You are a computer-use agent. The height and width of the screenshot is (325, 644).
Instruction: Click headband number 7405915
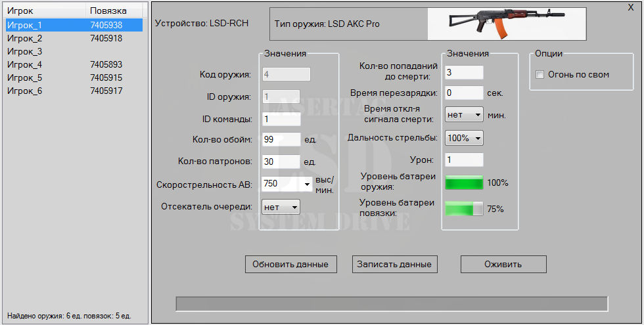(106, 77)
